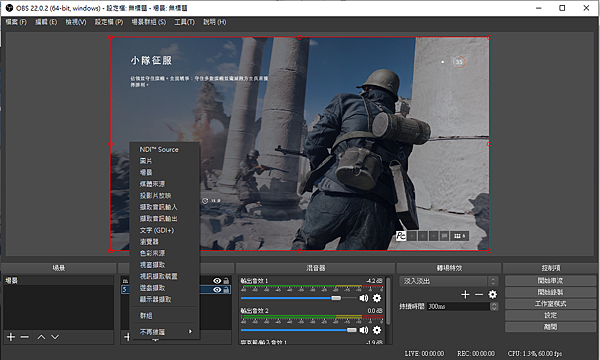This screenshot has width=600, height=360.
Task: Add a new scene with the plus icon
Action: click(11, 337)
